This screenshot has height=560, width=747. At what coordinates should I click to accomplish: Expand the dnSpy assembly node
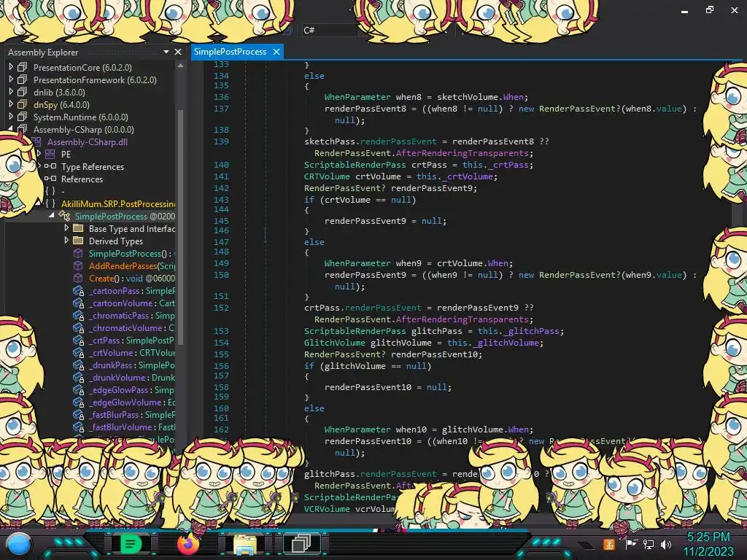(10, 104)
